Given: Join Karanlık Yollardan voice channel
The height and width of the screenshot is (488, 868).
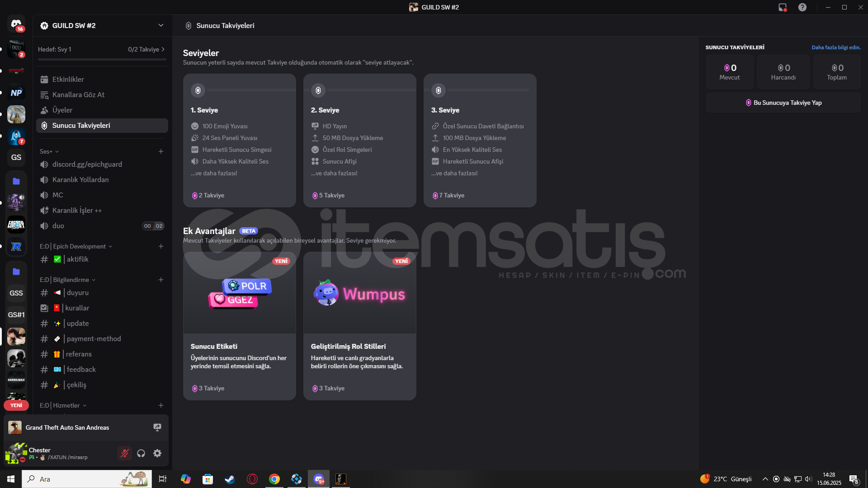Looking at the screenshot, I should 102,179.
